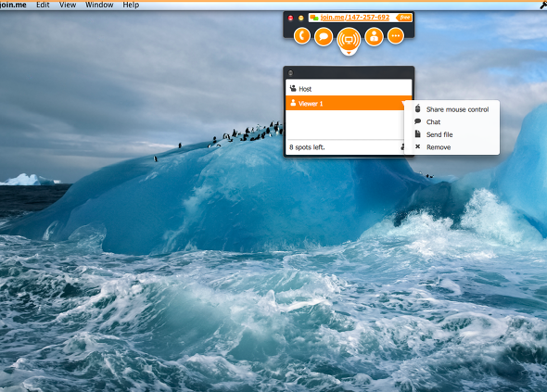This screenshot has height=392, width=547.
Task: Click the screen share broadcast button
Action: coord(349,40)
